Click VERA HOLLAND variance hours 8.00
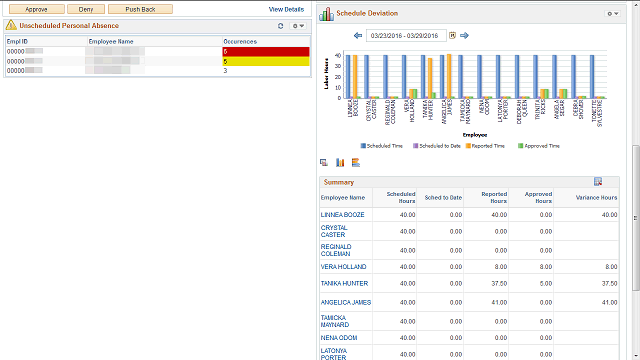The width and height of the screenshot is (640, 360). point(611,267)
